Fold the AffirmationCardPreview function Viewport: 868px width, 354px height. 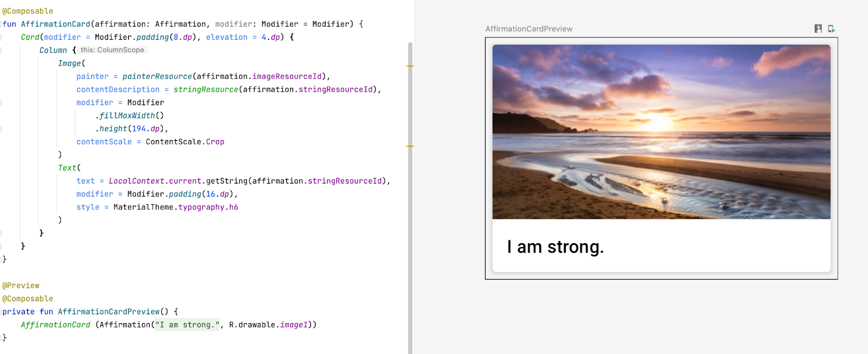pos(1,312)
